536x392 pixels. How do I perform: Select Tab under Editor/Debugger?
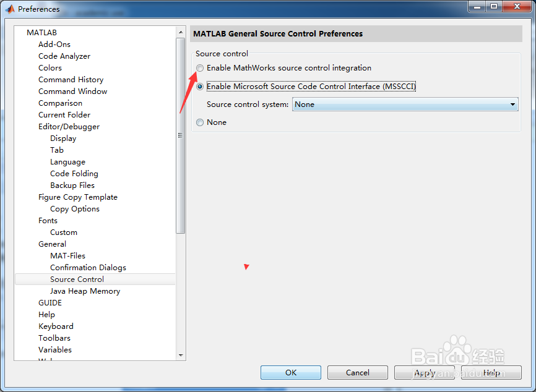[57, 150]
